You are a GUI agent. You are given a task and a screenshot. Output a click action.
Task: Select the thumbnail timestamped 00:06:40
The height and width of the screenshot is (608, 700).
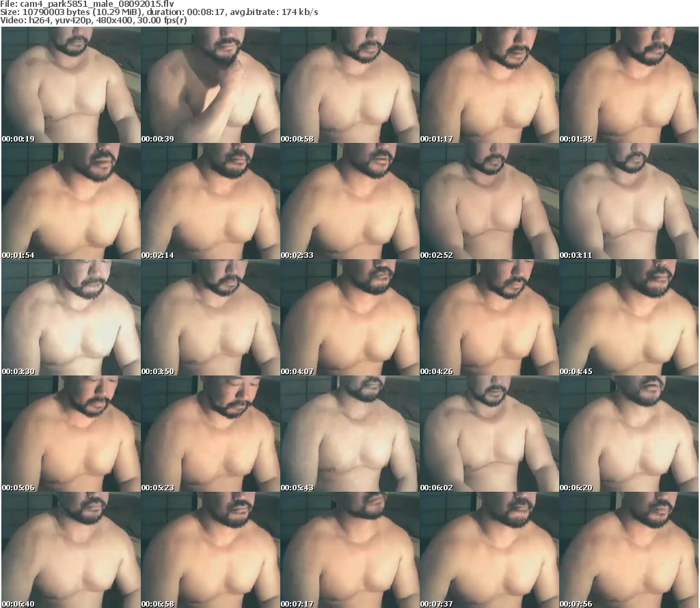click(71, 549)
